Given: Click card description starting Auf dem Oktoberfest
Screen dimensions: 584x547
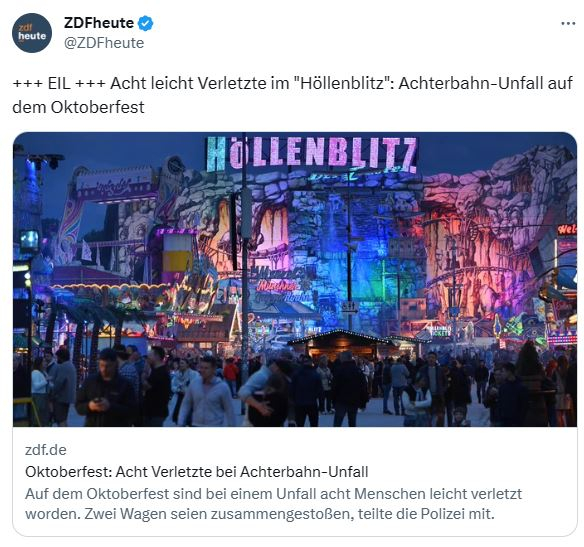Looking at the screenshot, I should [273, 504].
